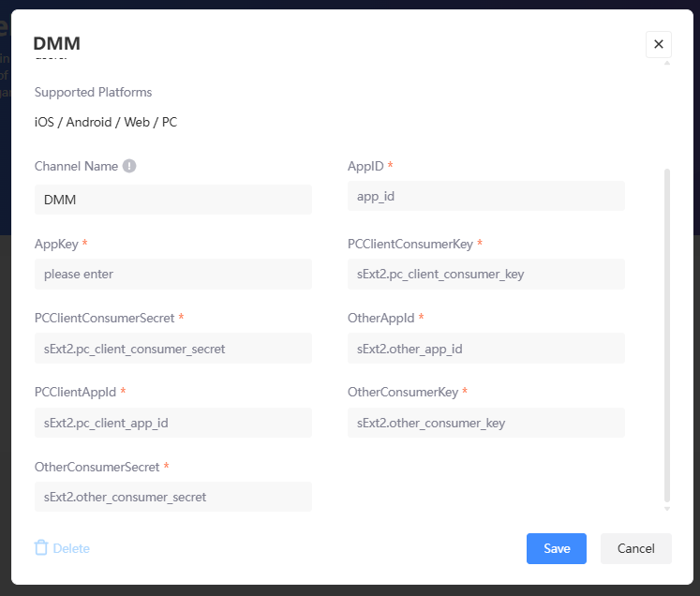Click the Supported Platforms label
The height and width of the screenshot is (596, 700).
point(93,92)
